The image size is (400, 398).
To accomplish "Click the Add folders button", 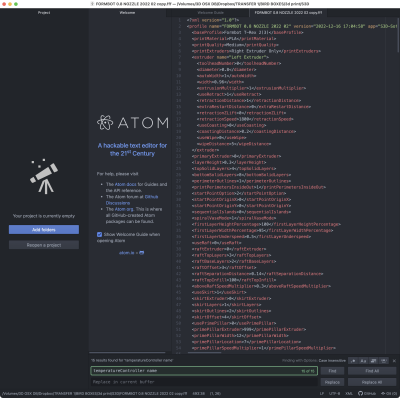I will 44,230.
